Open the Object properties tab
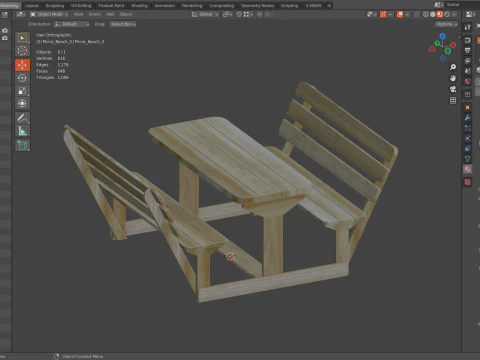 (467, 107)
